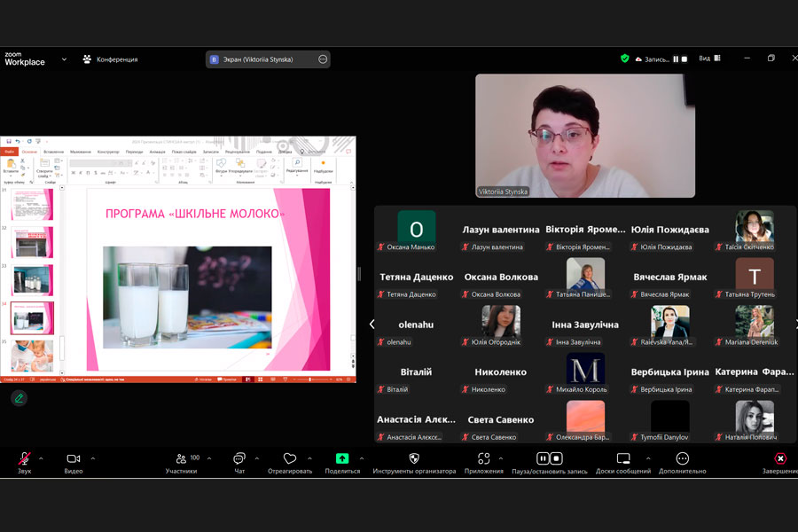Open Zoom Workplace dropdown chevron

coord(64,59)
